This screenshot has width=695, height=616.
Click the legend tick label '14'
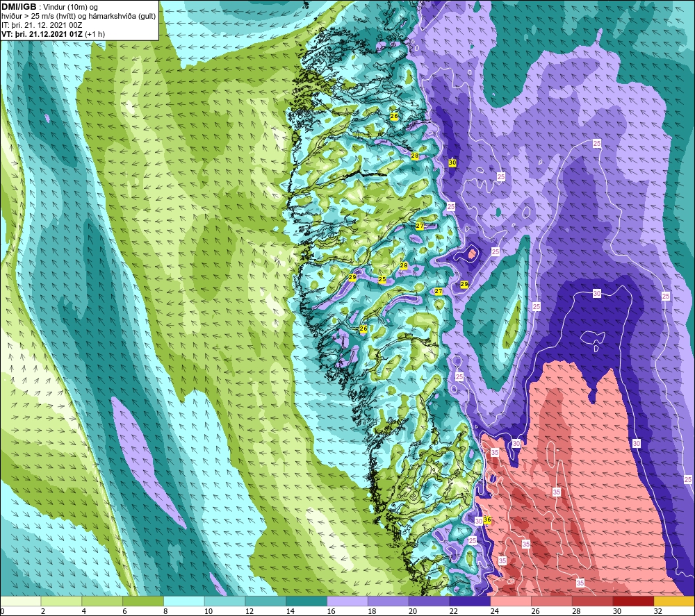[290, 611]
